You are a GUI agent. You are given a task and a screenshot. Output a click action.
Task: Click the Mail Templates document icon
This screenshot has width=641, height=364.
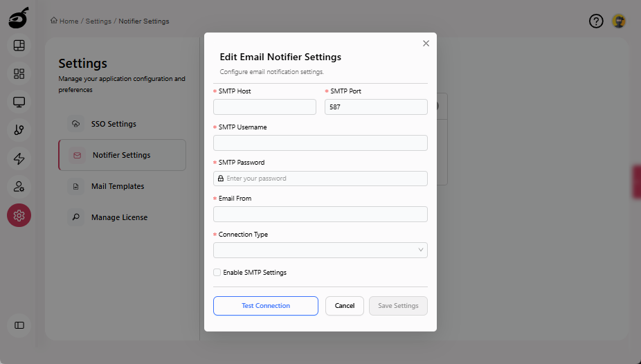click(x=75, y=186)
